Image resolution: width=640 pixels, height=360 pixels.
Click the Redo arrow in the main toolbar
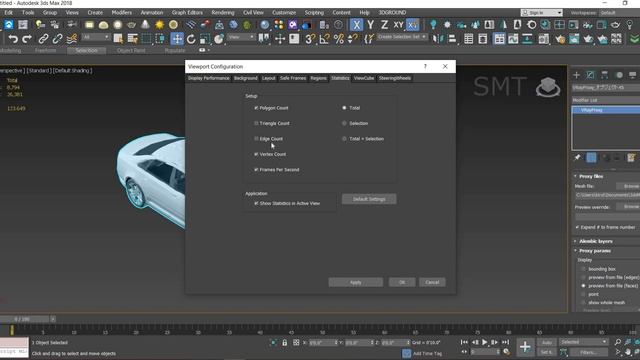(x=27, y=39)
